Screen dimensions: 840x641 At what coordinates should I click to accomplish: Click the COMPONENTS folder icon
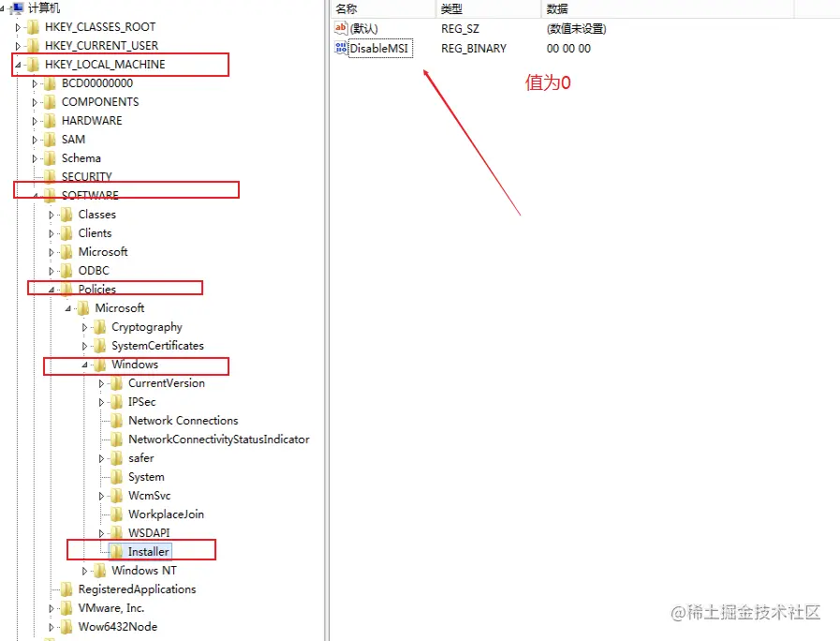(x=50, y=102)
